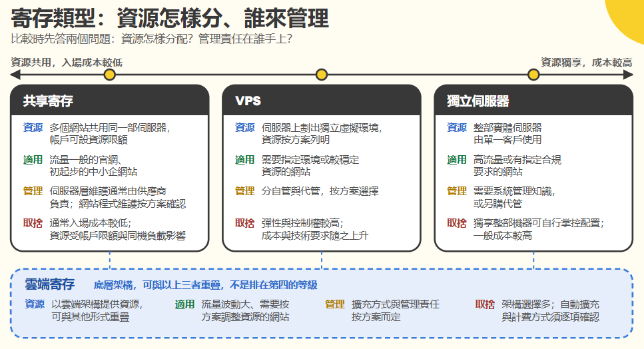This screenshot has height=349, width=644.
Task: Click text "成本與技術要求隨之上升"
Action: [315, 236]
